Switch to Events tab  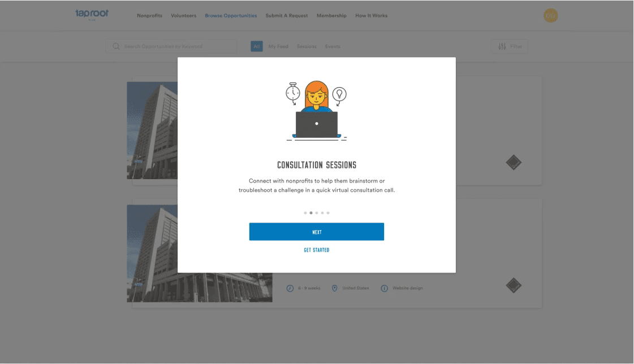coord(333,46)
